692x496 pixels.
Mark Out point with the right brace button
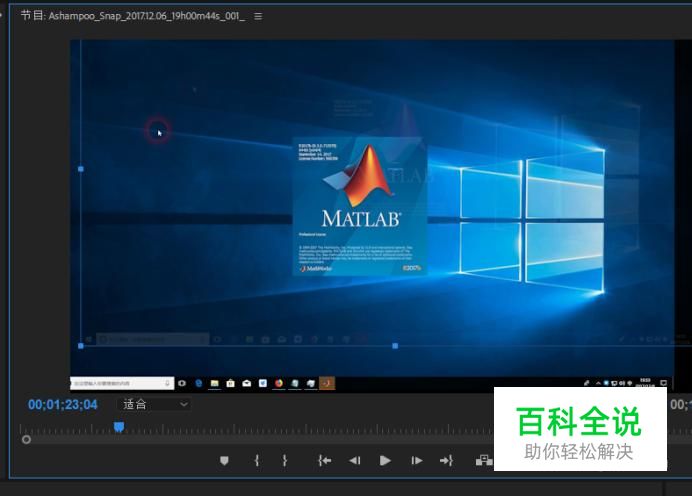285,461
